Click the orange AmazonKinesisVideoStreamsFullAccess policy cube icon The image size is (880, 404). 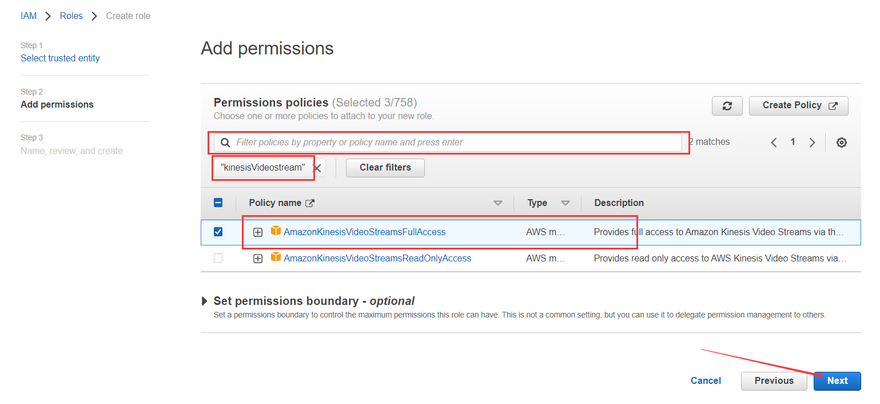tap(276, 231)
